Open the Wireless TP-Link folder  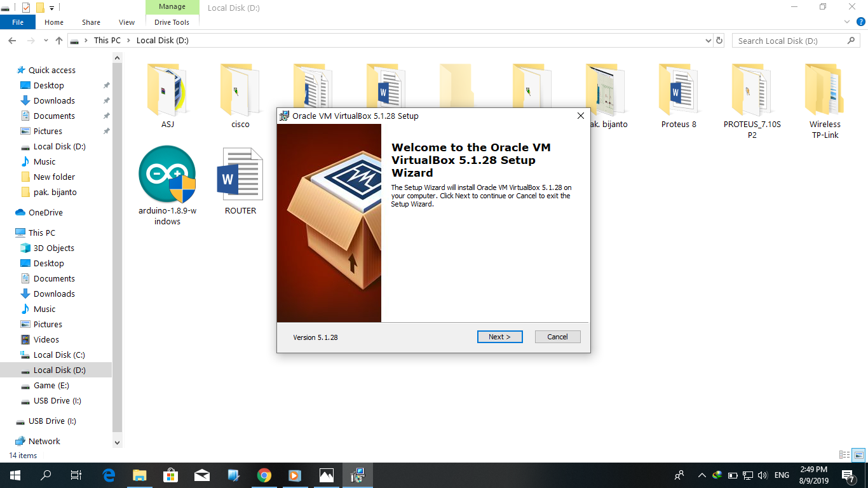pyautogui.click(x=825, y=100)
